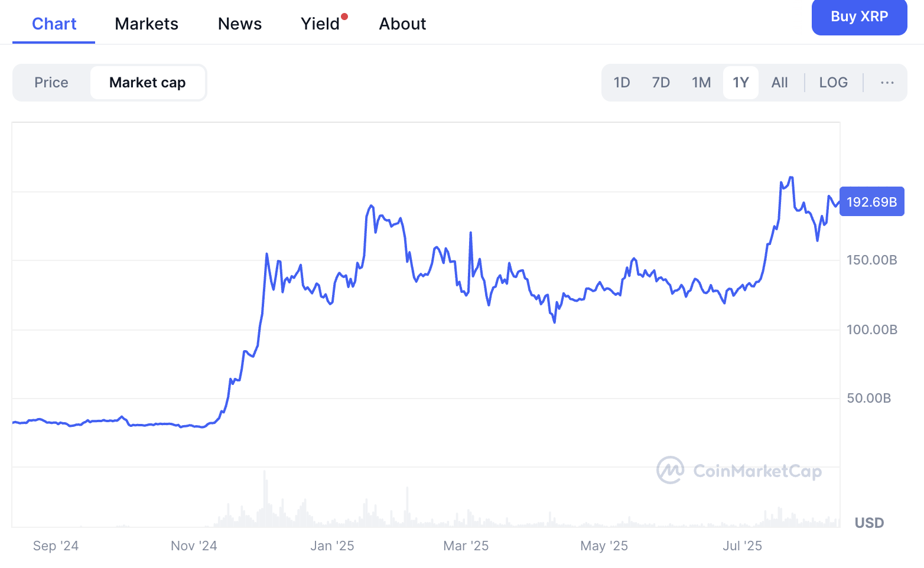Stay on the Chart tab

(54, 24)
